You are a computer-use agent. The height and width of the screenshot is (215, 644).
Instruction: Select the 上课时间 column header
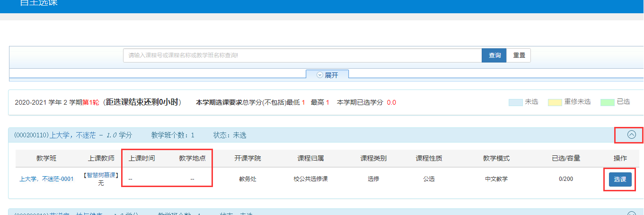[x=141, y=158]
